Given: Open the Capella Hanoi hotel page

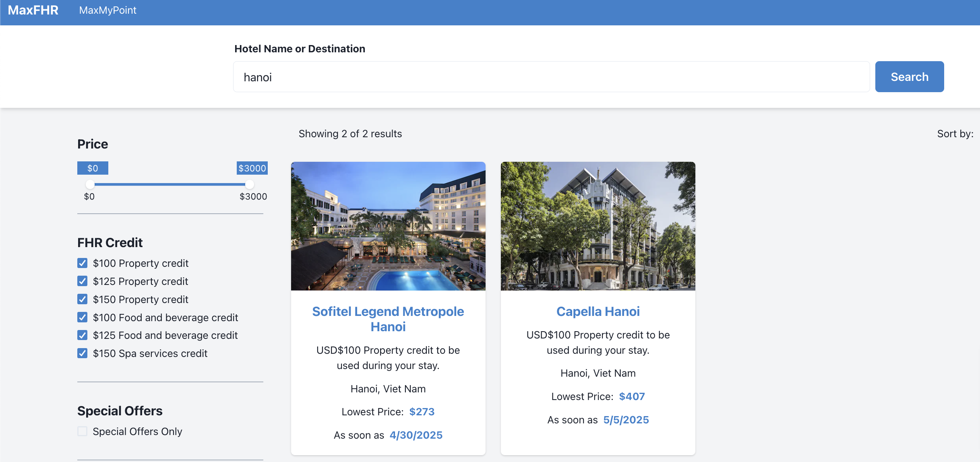Looking at the screenshot, I should pyautogui.click(x=598, y=311).
